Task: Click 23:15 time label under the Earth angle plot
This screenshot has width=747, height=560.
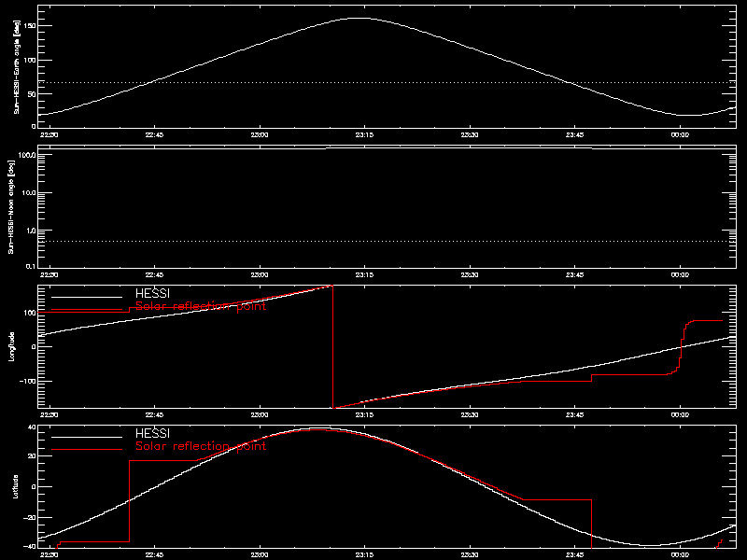Action: pos(364,134)
